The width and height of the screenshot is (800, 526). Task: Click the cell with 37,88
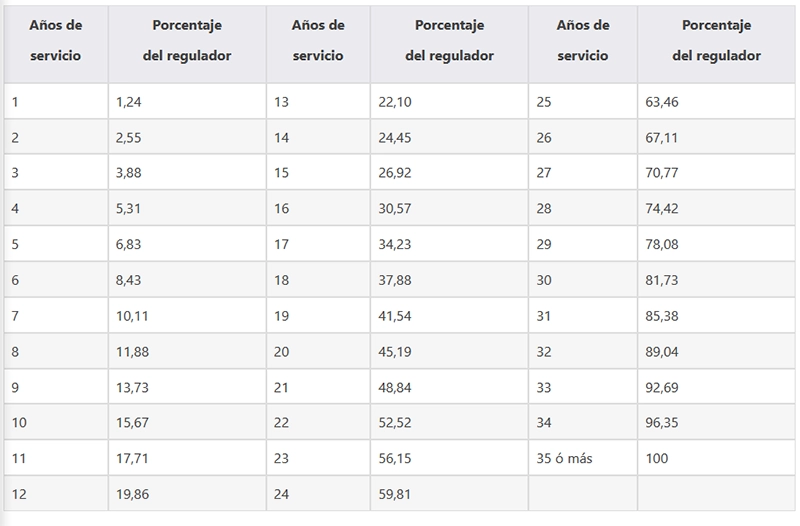[x=449, y=280]
